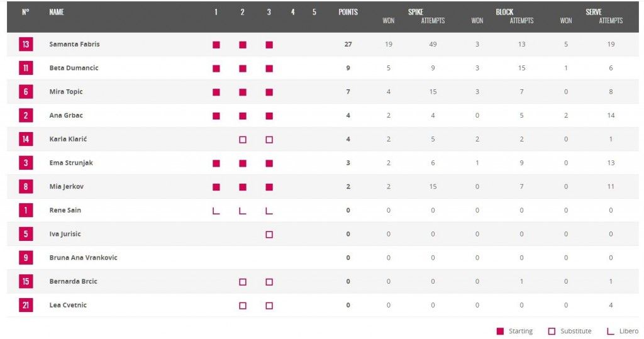Open player Ana Grbac's name link
Image resolution: width=644 pixels, height=339 pixels.
[66, 116]
